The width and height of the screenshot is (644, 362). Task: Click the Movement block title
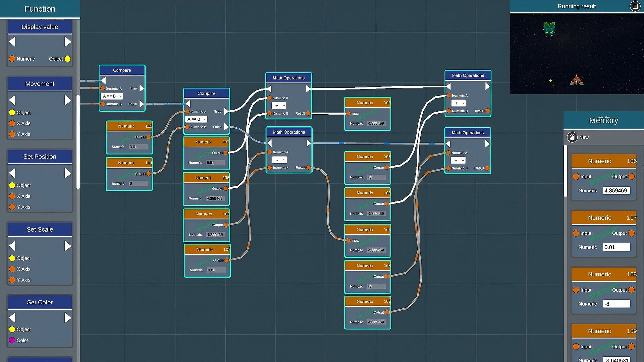click(40, 84)
